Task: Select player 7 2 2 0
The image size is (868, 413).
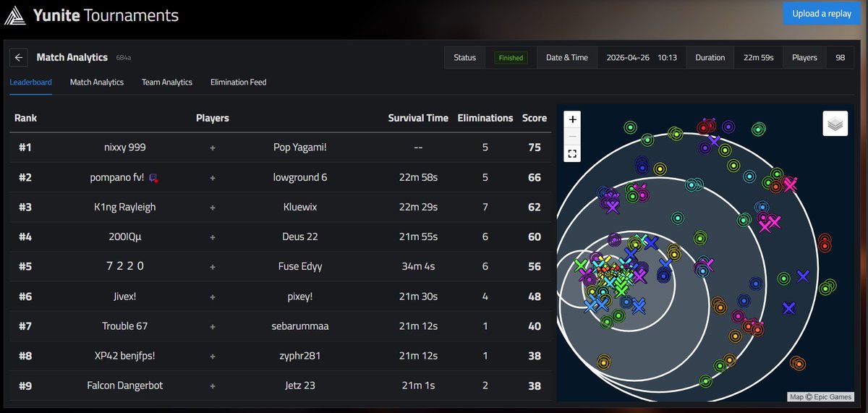Action: click(x=125, y=267)
